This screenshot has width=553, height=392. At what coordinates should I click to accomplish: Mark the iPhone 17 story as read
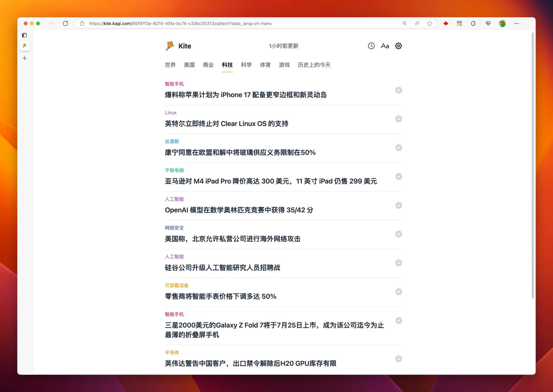click(x=398, y=90)
